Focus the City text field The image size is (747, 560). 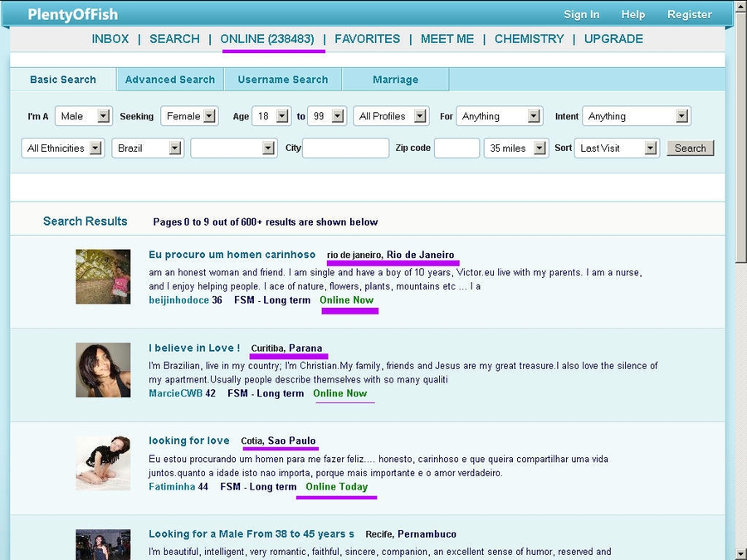point(345,148)
